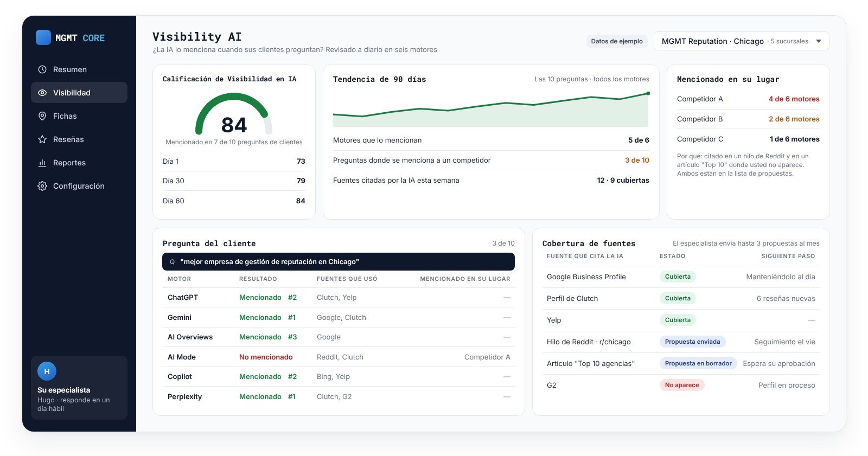Expand the MGMT Reputation · Chicago location dropdown
The image size is (868, 456).
(742, 41)
